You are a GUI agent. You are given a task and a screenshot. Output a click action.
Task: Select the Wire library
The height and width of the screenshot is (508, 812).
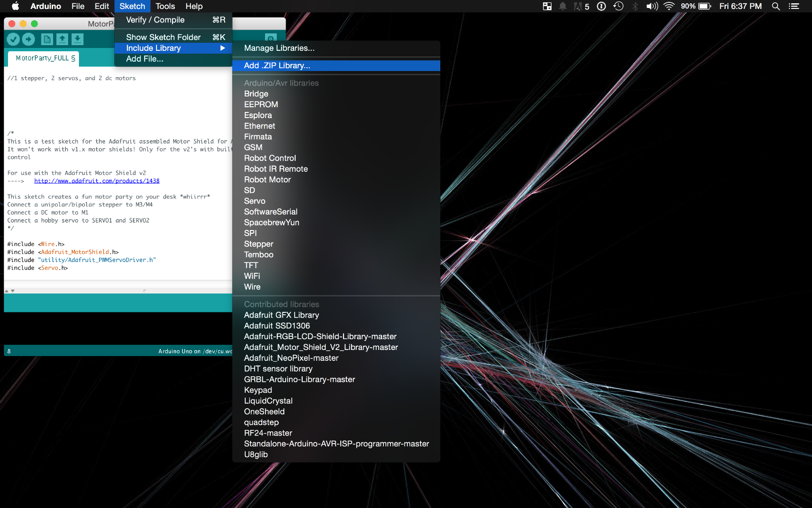336,287
